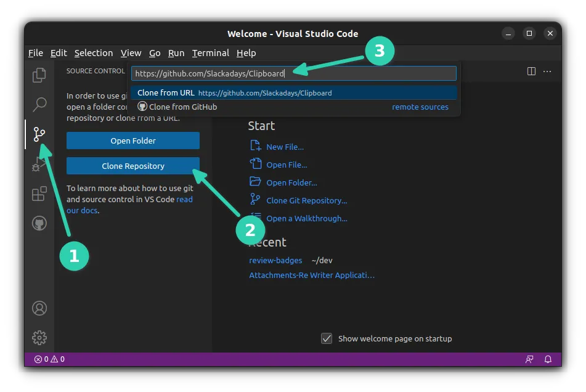Open the remote sources link
Screen dimensions: 586x392
[420, 106]
